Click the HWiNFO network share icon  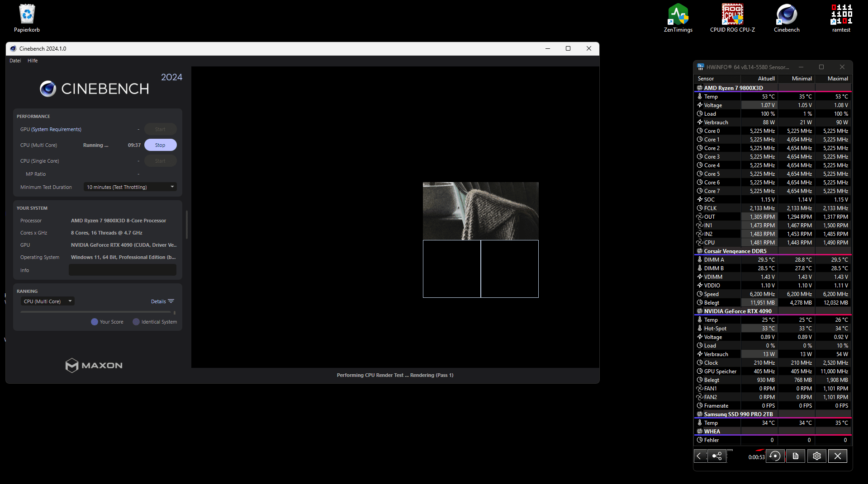tap(717, 456)
